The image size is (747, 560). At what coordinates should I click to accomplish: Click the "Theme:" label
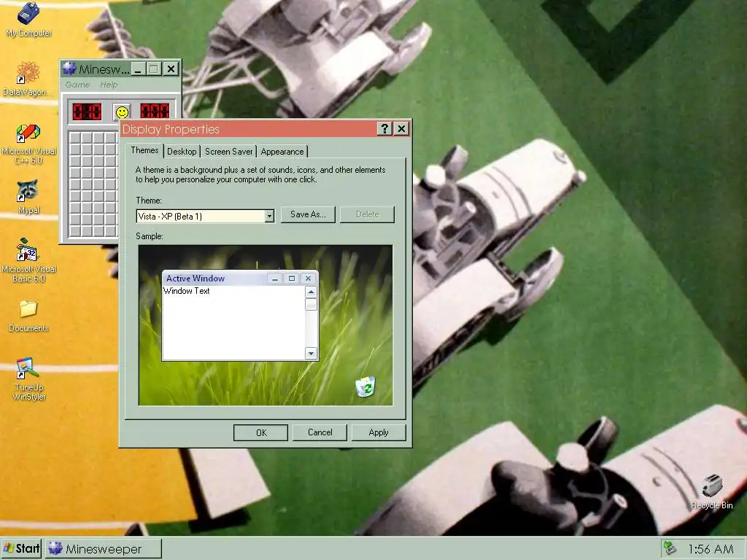149,201
